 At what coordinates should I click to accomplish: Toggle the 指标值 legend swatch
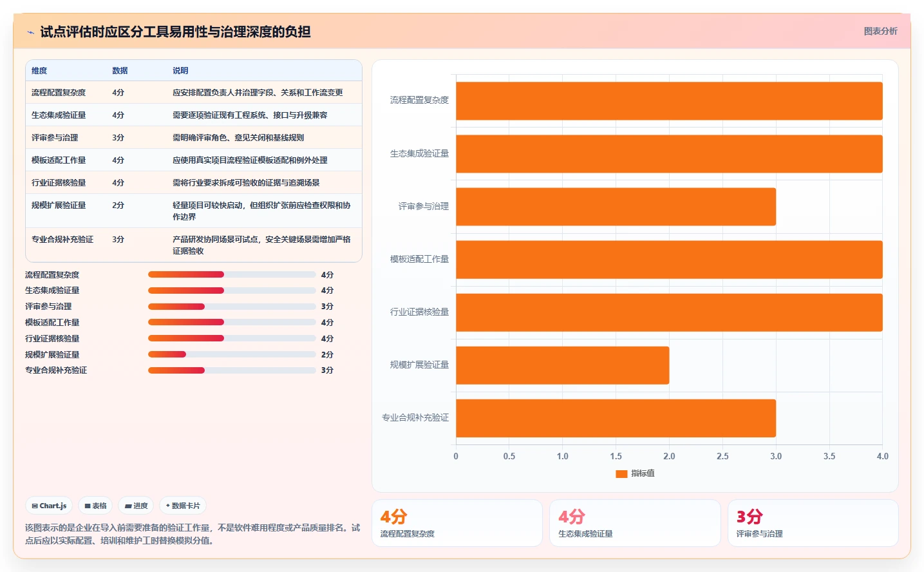621,473
